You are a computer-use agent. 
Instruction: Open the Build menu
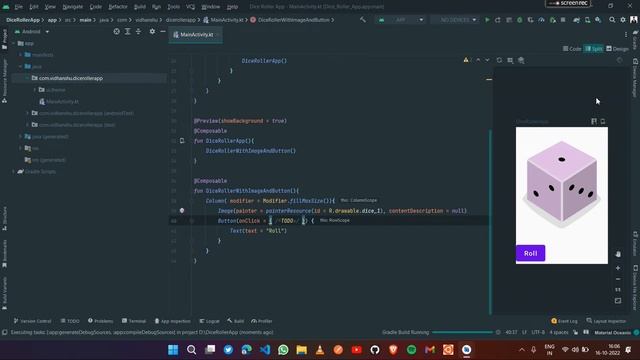point(140,7)
